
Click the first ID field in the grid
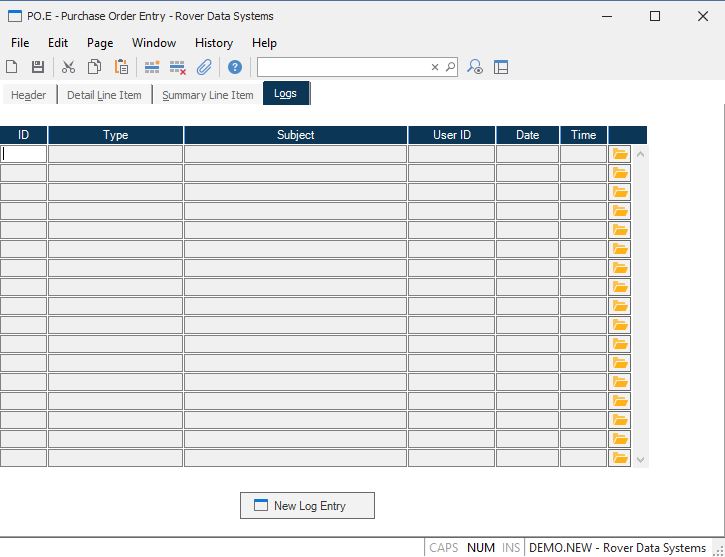tap(24, 154)
